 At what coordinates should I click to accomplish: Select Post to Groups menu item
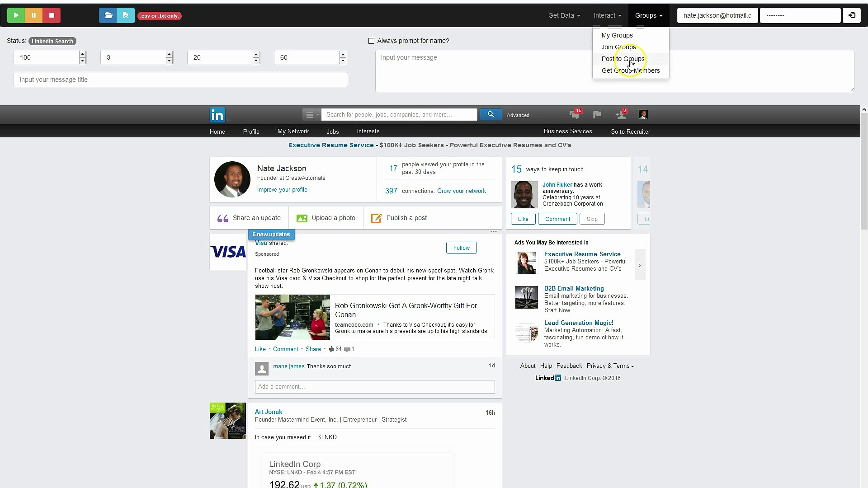coord(623,59)
